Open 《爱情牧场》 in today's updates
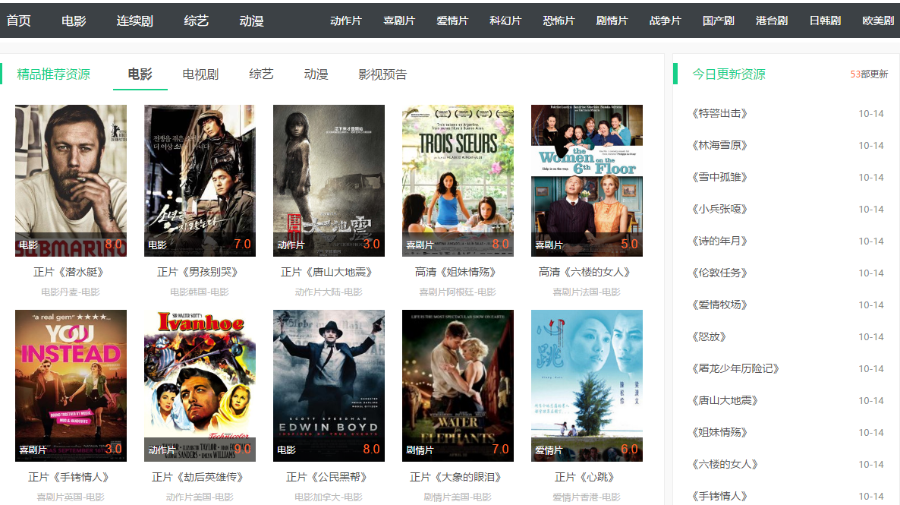Viewport: 900px width, 505px height. coord(720,305)
